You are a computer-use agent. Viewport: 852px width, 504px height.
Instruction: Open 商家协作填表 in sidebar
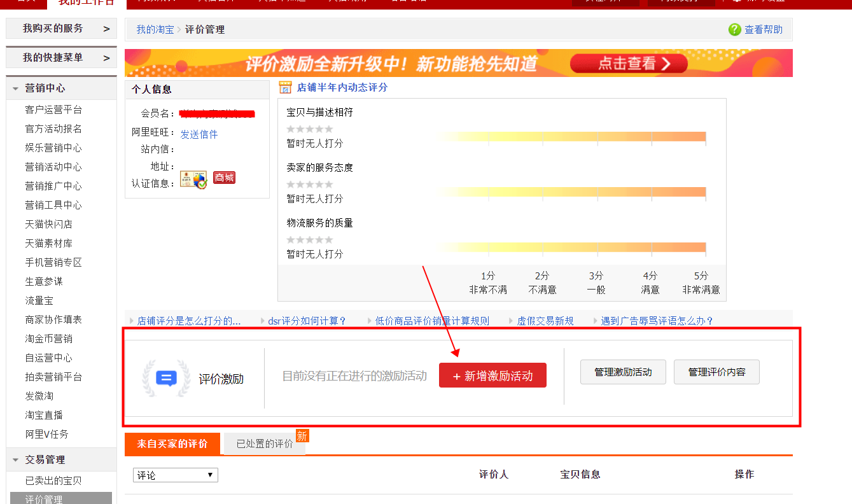point(53,319)
